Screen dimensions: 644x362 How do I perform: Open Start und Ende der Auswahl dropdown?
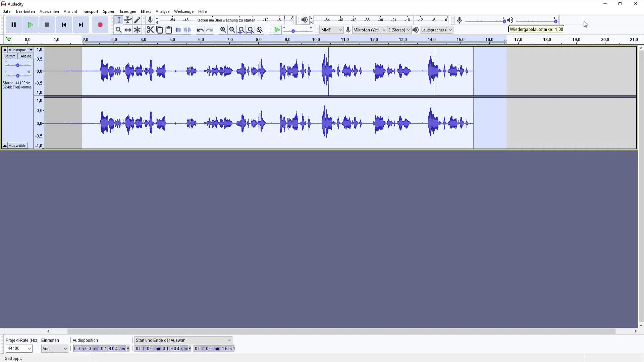[x=183, y=340]
